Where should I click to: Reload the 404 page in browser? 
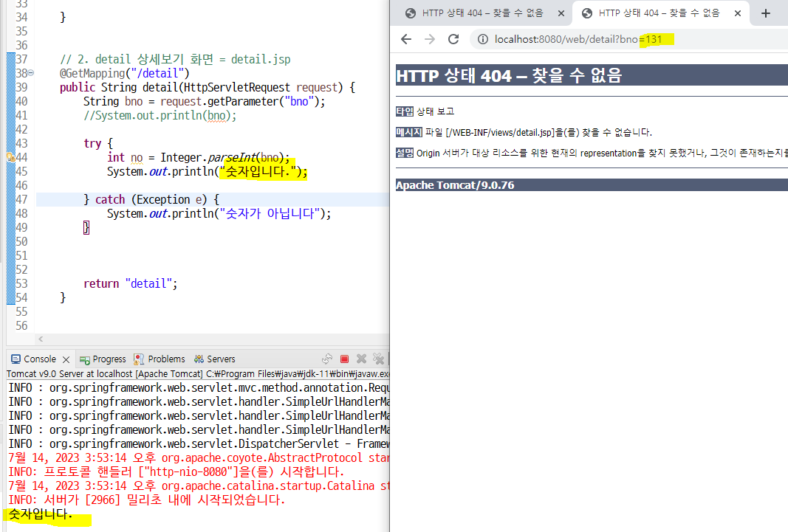[453, 39]
